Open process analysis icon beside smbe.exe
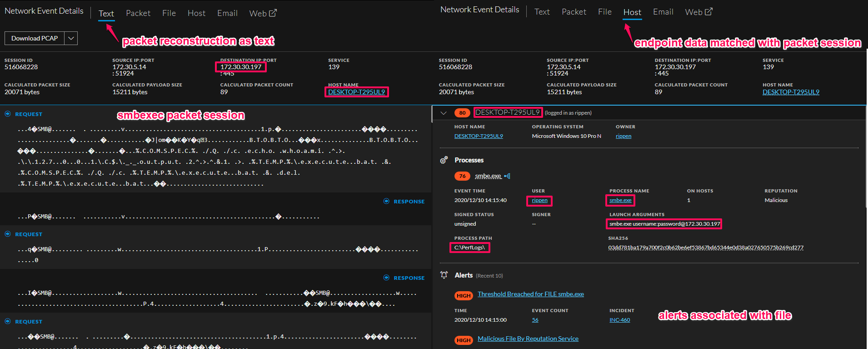Viewport: 868px width, 349px height. [507, 176]
